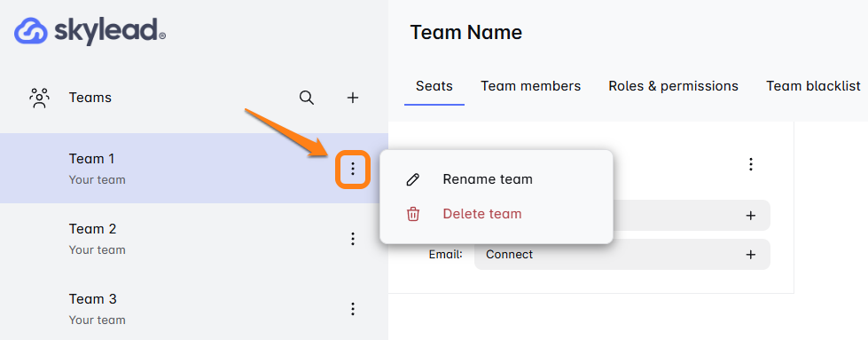Click the Email Connect field
Viewport: 868px width, 340px height.
point(622,255)
